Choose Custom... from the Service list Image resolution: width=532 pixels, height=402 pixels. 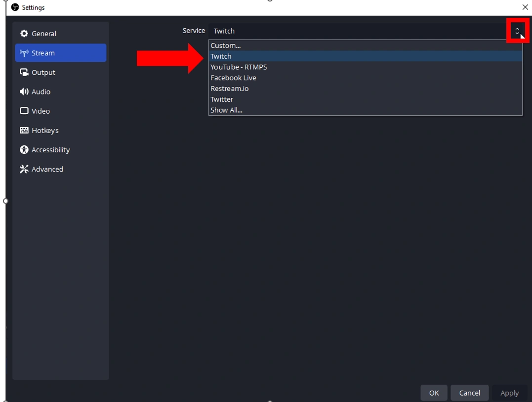(x=366, y=45)
